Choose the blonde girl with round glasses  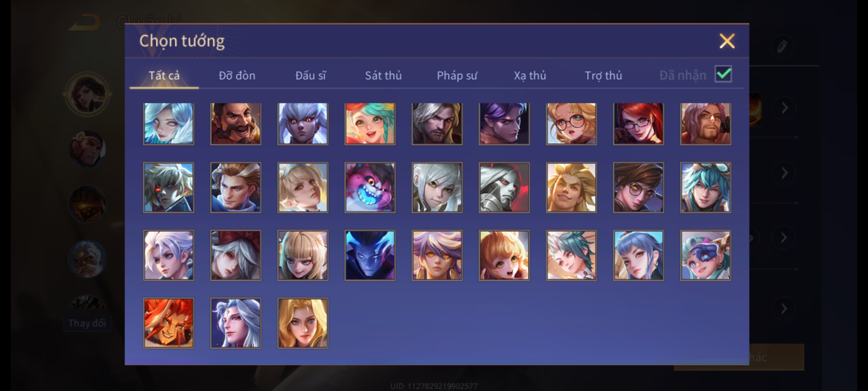(x=571, y=124)
